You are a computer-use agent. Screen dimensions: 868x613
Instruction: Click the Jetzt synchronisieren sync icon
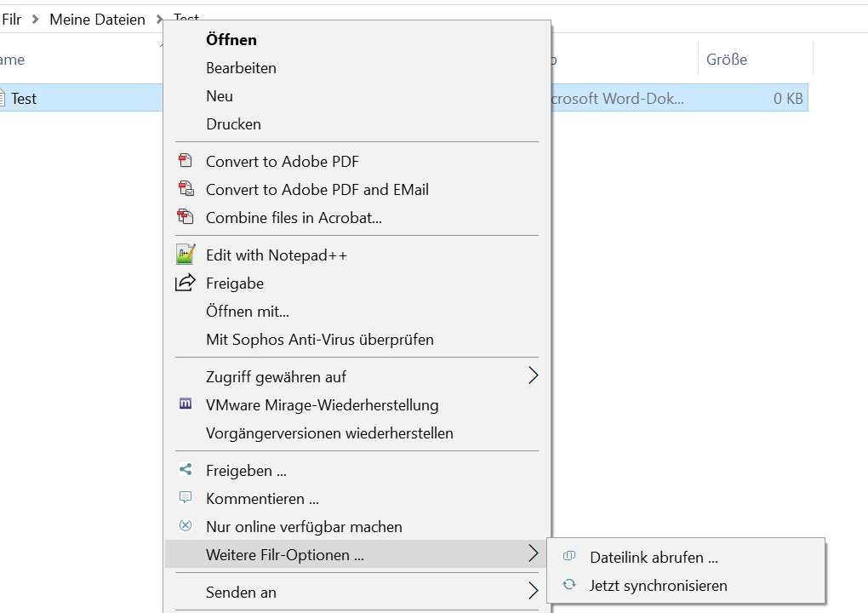(569, 585)
